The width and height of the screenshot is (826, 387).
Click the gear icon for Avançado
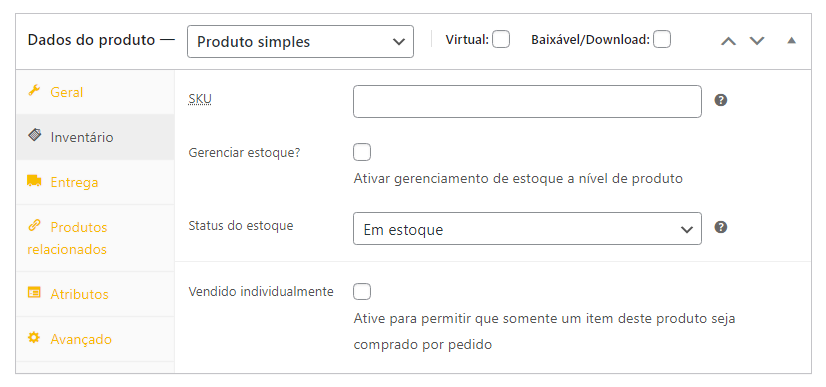(x=34, y=338)
